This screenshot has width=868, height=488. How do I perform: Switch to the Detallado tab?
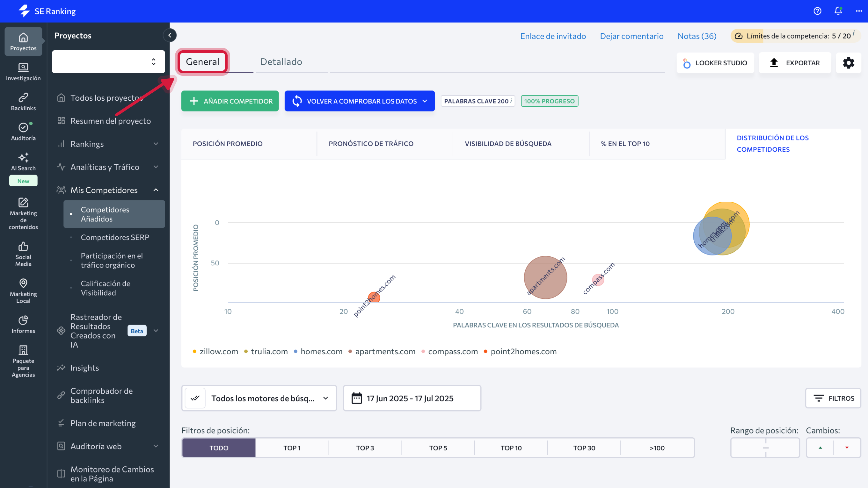(x=281, y=61)
